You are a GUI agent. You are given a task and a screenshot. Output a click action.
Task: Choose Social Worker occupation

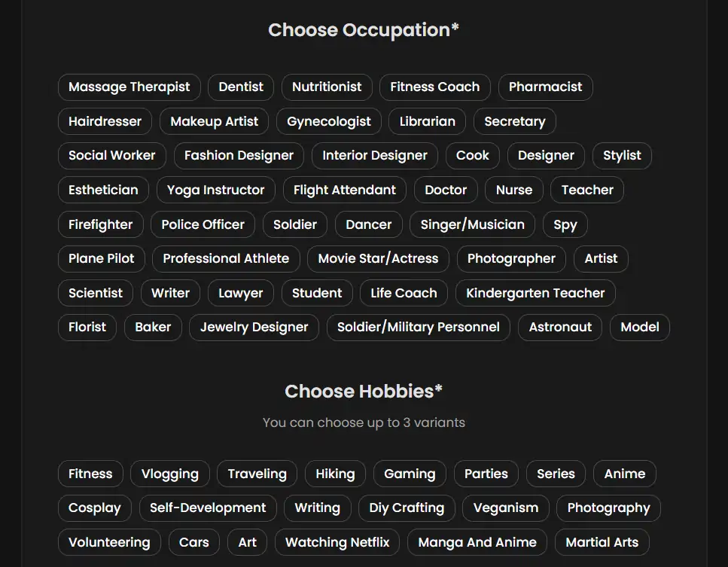112,156
